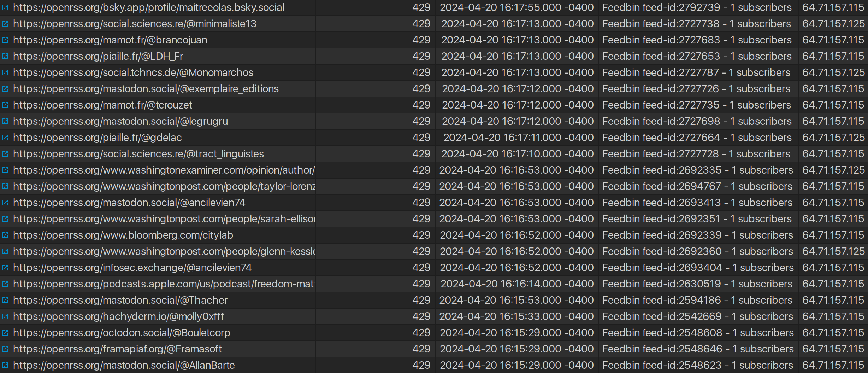Select cell Feedbin feed-id:2548646
Image resolution: width=868 pixels, height=373 pixels.
point(698,349)
